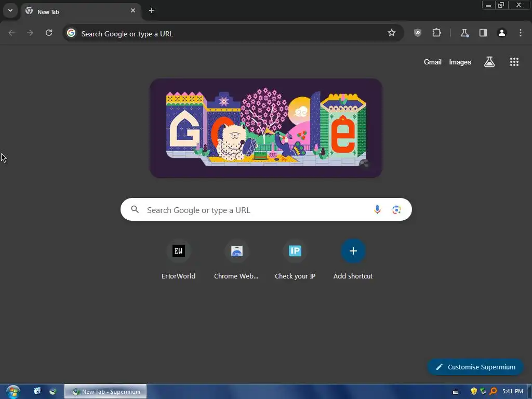532x399 pixels.
Task: Select the New Tab browser tab
Action: point(81,11)
